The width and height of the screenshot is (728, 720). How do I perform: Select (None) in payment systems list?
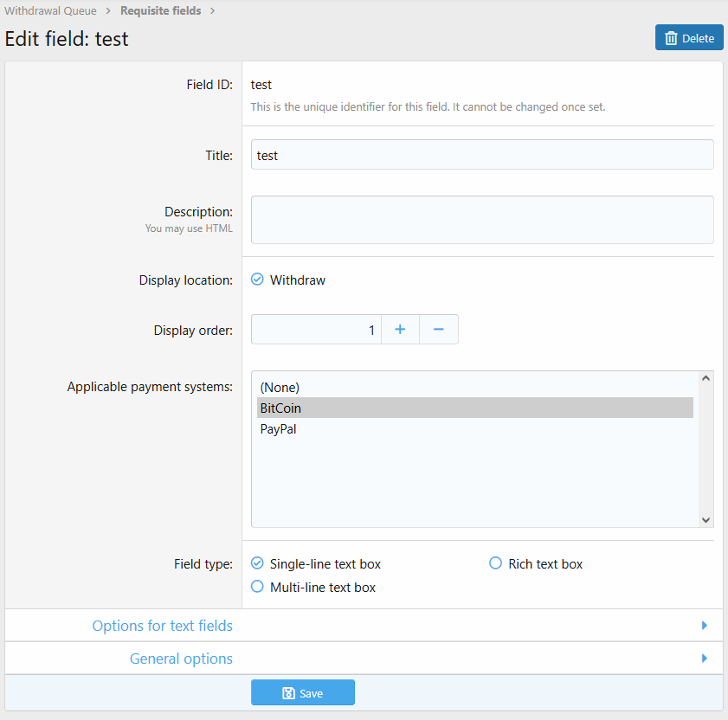pos(475,387)
